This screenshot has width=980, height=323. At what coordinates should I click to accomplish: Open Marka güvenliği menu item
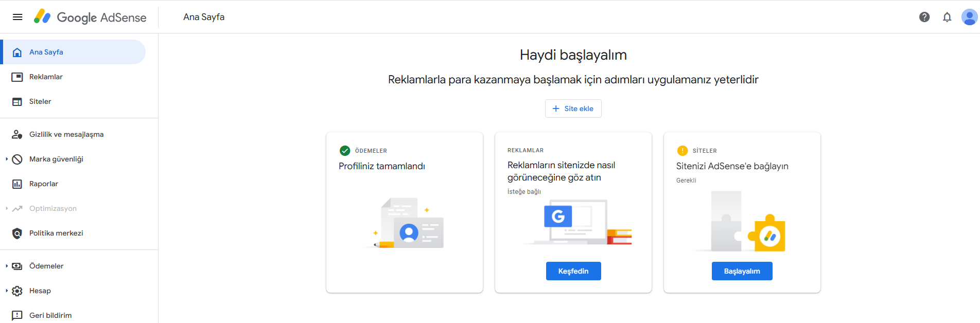[x=73, y=159]
